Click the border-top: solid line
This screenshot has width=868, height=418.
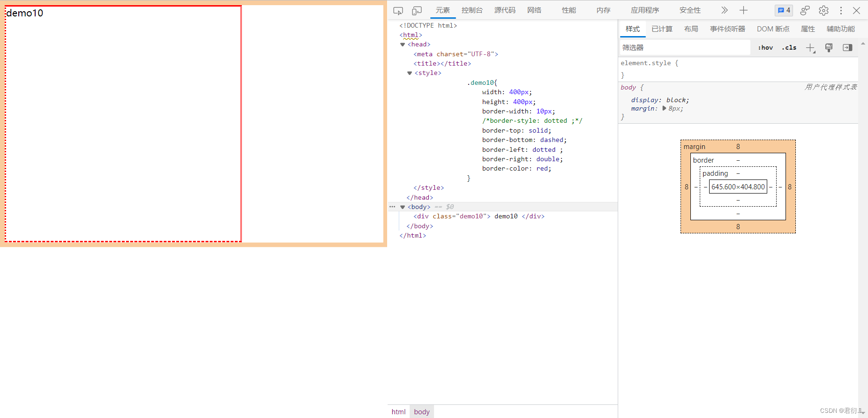516,131
